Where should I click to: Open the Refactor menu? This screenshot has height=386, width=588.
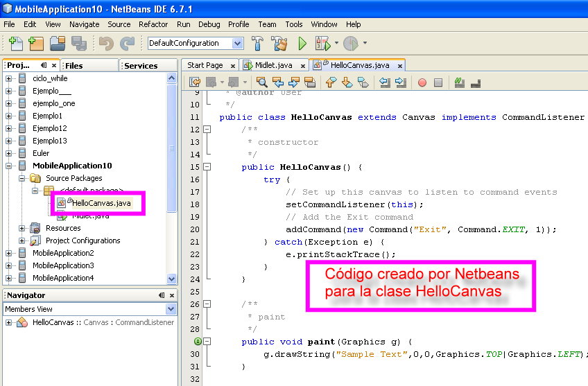point(153,24)
